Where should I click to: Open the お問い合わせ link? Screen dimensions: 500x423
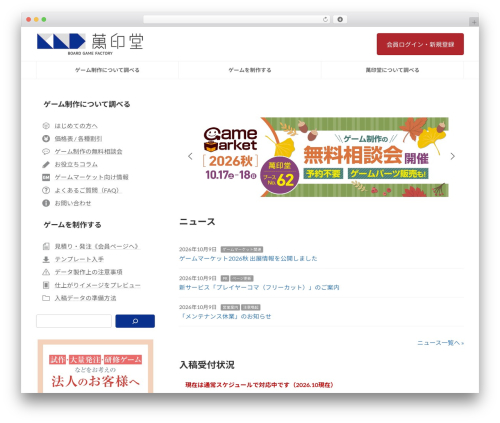73,203
